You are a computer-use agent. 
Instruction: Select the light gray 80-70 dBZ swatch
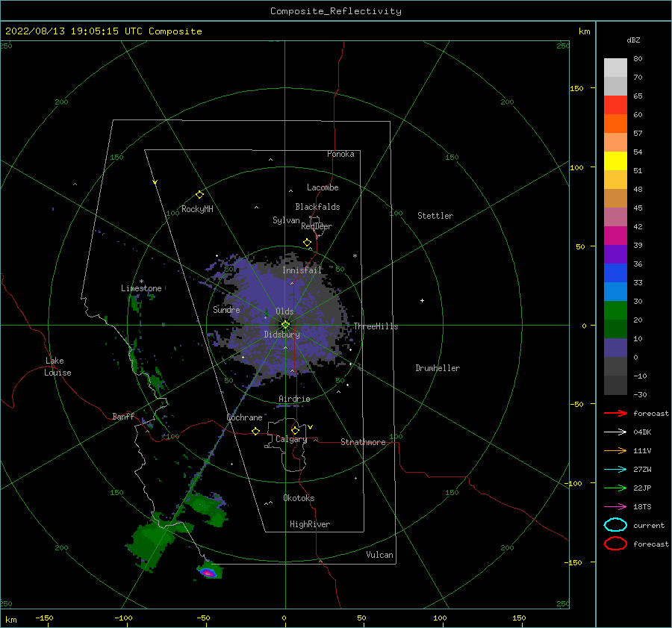click(x=615, y=68)
